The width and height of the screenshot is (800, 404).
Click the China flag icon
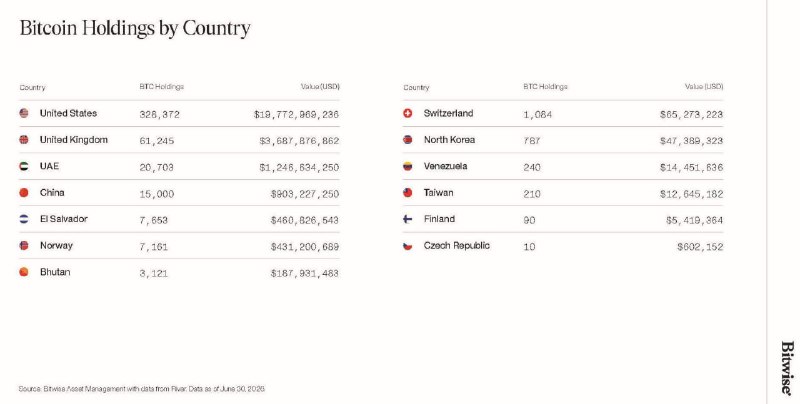24,193
